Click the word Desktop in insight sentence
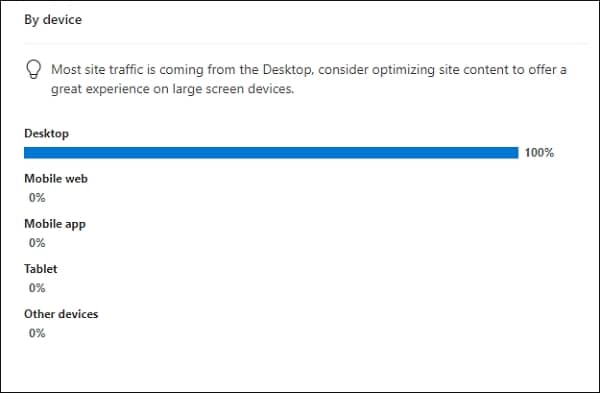Image resolution: width=600 pixels, height=393 pixels. point(287,70)
